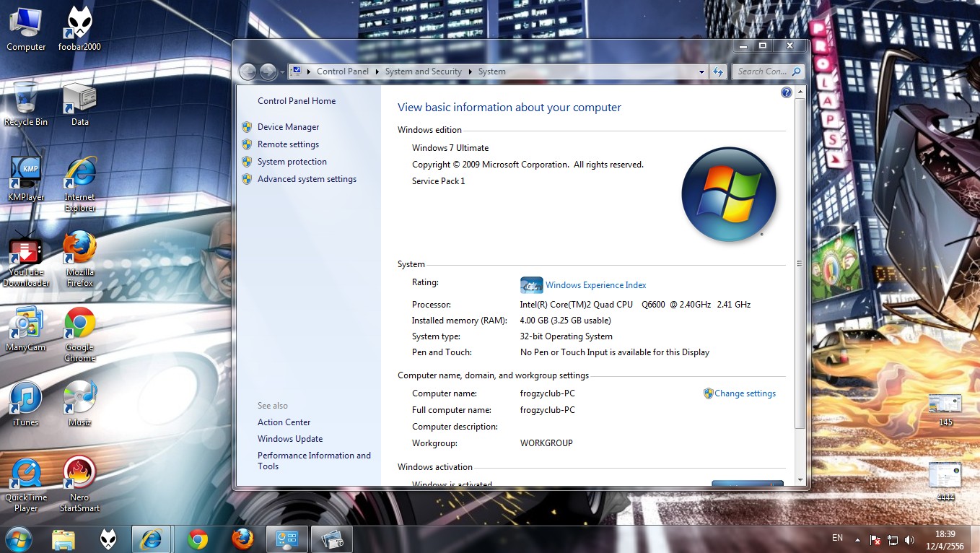This screenshot has width=980, height=553.
Task: Click the System and Security breadcrumb
Action: point(424,71)
